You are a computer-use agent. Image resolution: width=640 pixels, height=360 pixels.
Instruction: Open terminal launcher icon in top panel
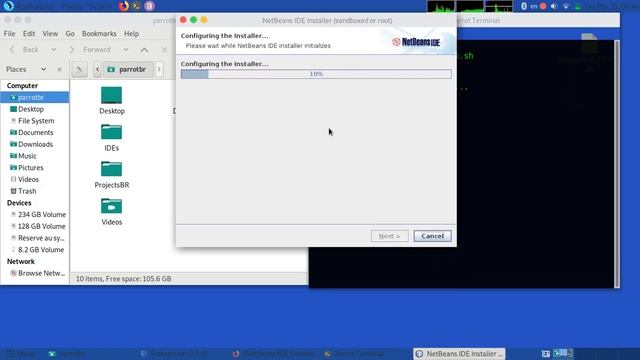tap(136, 6)
